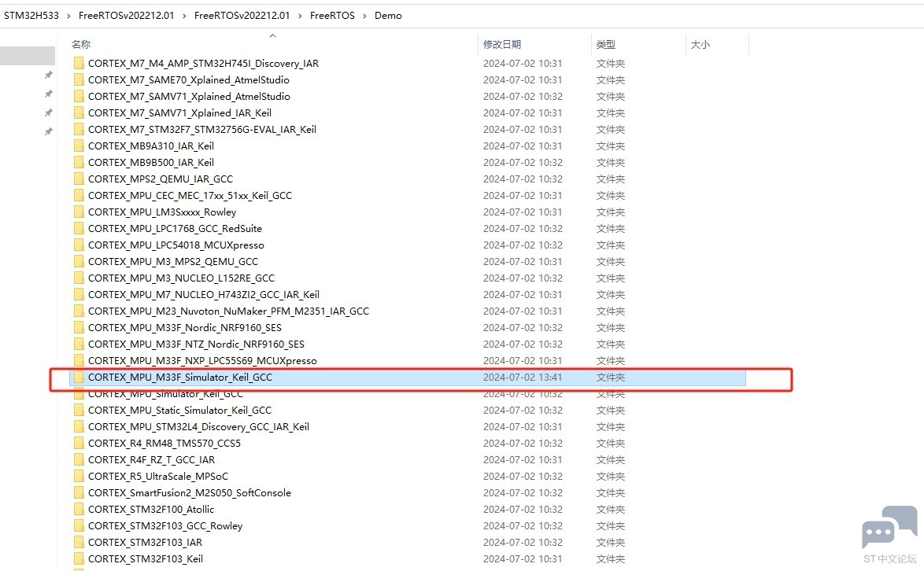924x571 pixels.
Task: Go to FreeRTOS breadcrumb segment
Action: 332,16
